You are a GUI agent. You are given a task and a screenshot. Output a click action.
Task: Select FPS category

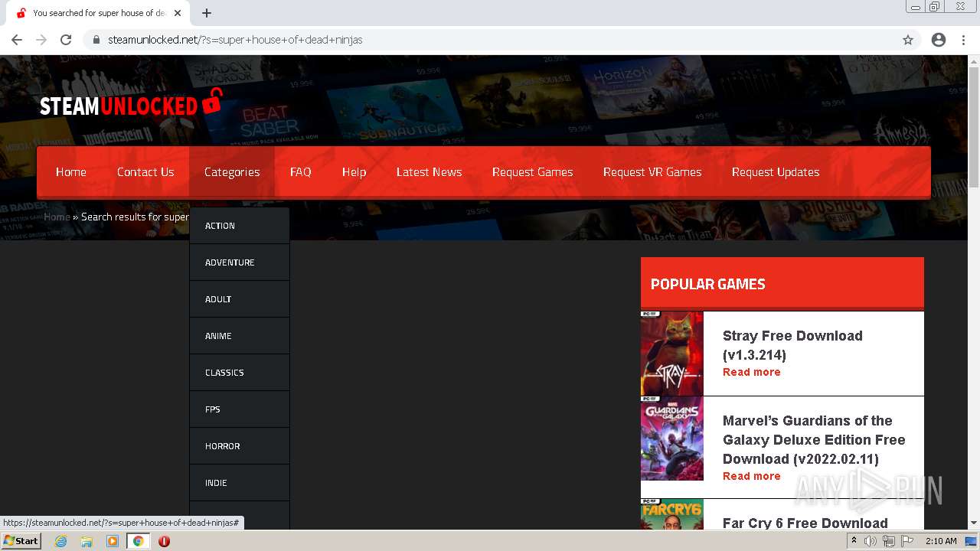240,409
